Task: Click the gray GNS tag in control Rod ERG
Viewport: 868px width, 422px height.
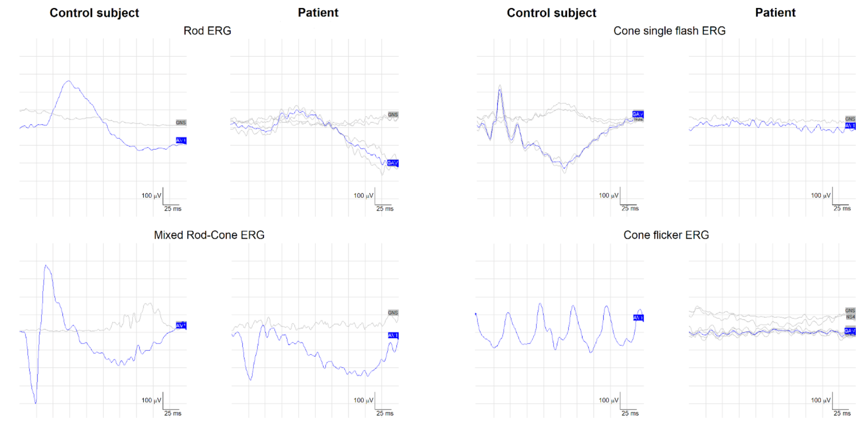Action: pos(181,122)
